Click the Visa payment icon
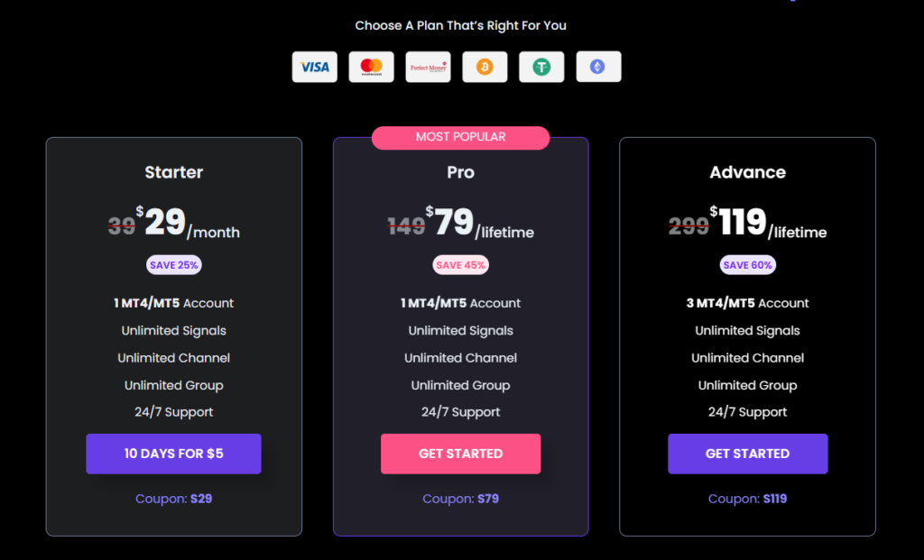This screenshot has height=560, width=924. (315, 67)
